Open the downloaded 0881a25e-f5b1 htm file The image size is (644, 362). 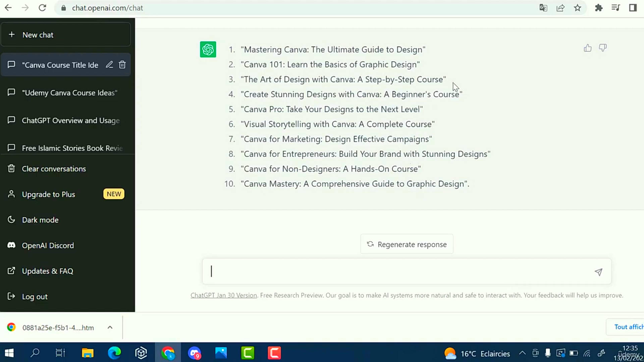point(58,327)
